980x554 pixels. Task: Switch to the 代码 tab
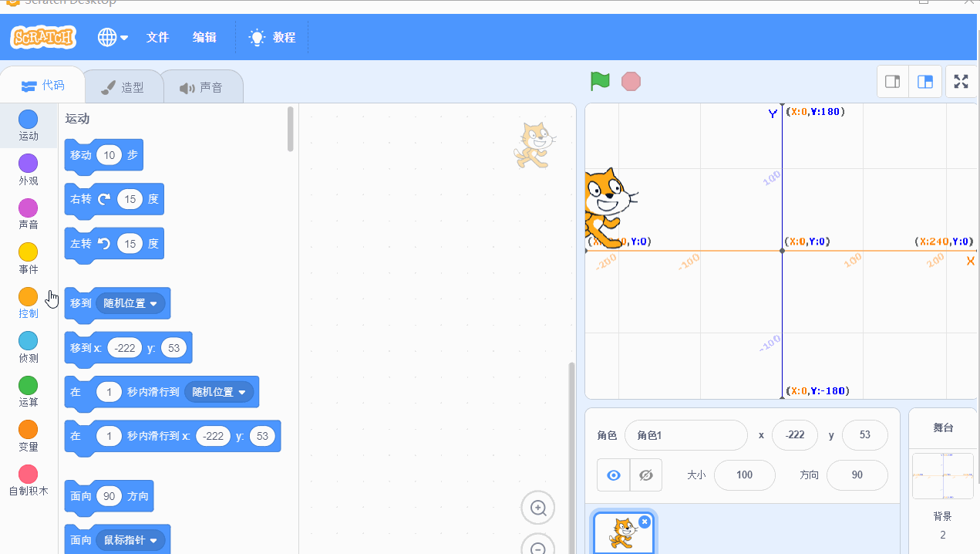42,86
